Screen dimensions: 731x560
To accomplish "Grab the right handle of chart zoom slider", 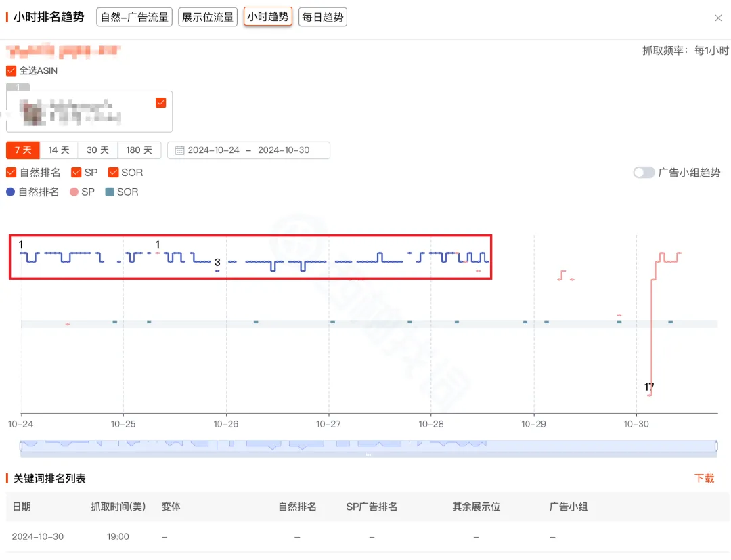I will (716, 446).
